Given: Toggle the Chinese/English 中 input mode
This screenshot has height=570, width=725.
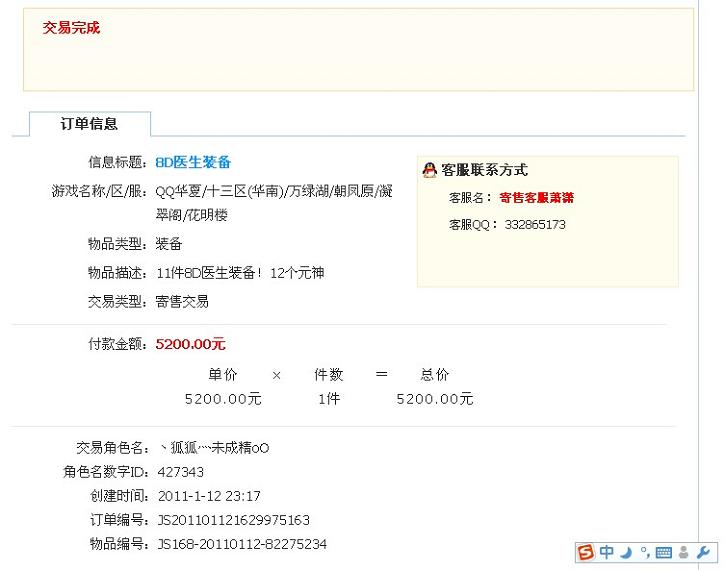Looking at the screenshot, I should 607,552.
